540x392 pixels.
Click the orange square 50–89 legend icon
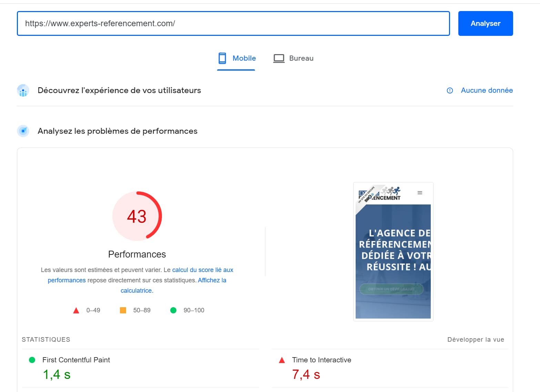pos(123,310)
